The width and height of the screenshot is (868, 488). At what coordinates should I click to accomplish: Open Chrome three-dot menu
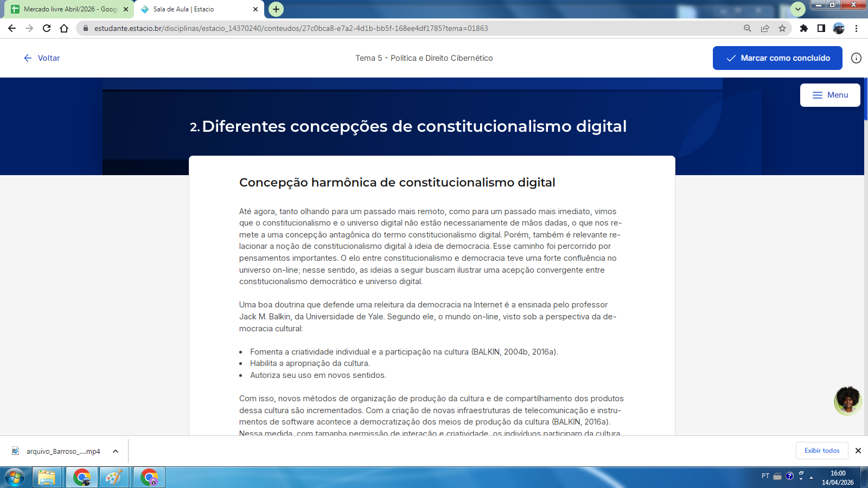tap(856, 28)
